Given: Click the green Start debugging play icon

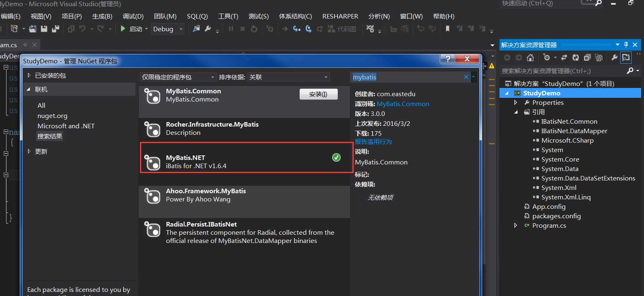Looking at the screenshot, I should (123, 29).
